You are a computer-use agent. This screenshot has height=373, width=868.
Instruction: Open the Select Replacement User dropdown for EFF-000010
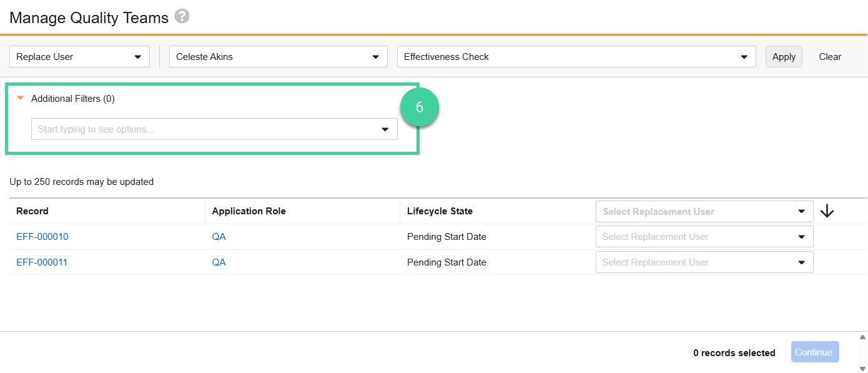(801, 236)
